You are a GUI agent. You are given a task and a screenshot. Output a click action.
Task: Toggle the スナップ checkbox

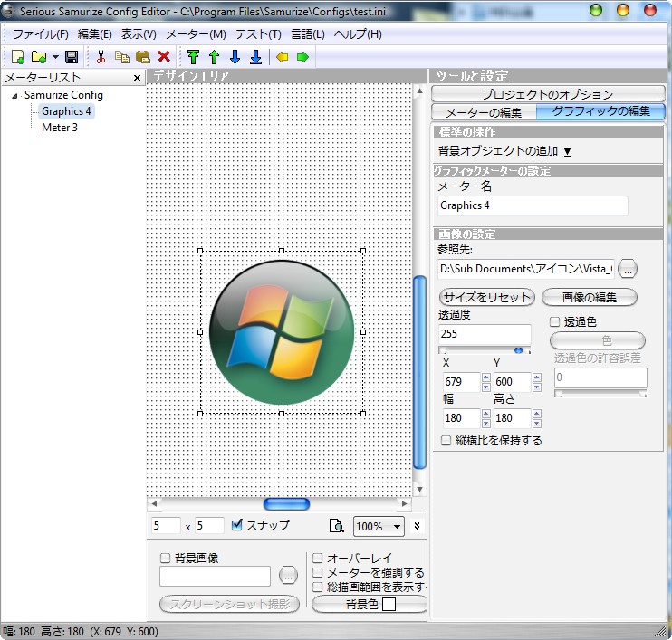pos(236,525)
